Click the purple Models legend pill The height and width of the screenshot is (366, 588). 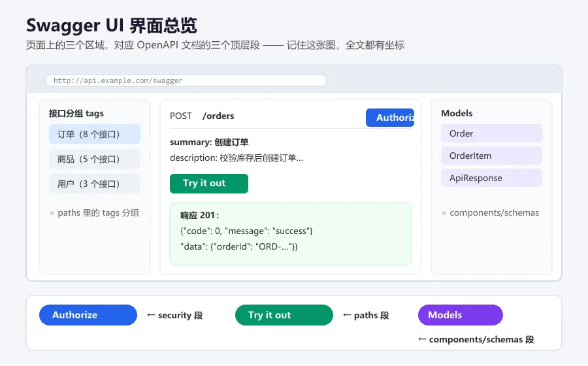[461, 315]
